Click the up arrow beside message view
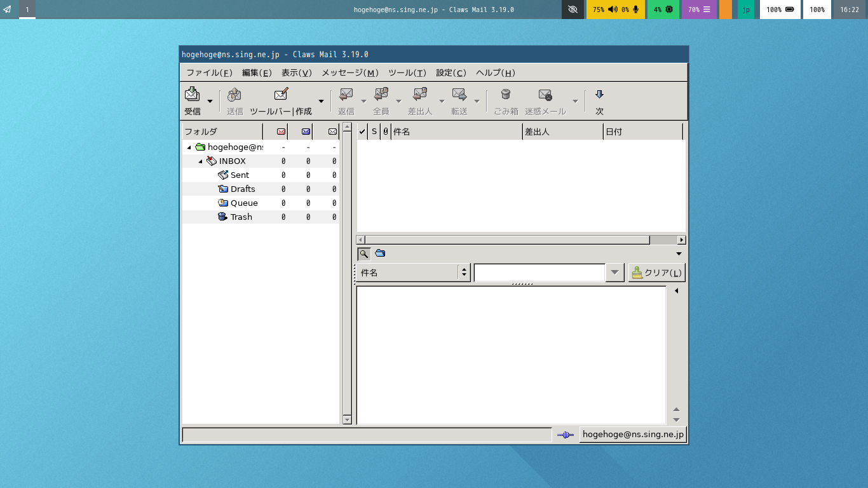This screenshot has height=488, width=868. pos(677,409)
